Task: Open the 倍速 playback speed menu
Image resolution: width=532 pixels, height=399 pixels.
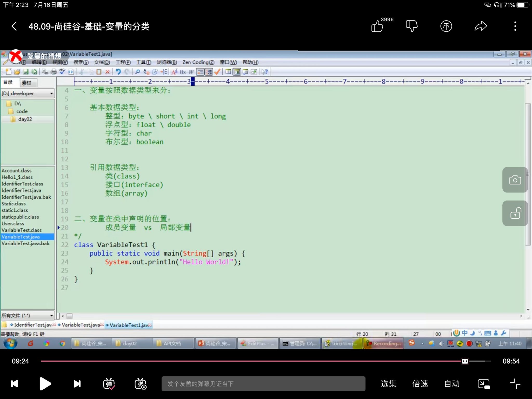Action: [420, 384]
